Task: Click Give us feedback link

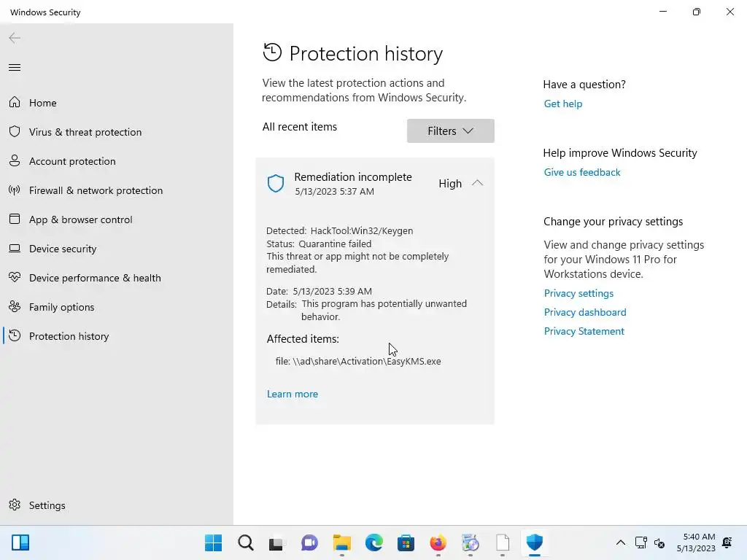Action: tap(582, 172)
